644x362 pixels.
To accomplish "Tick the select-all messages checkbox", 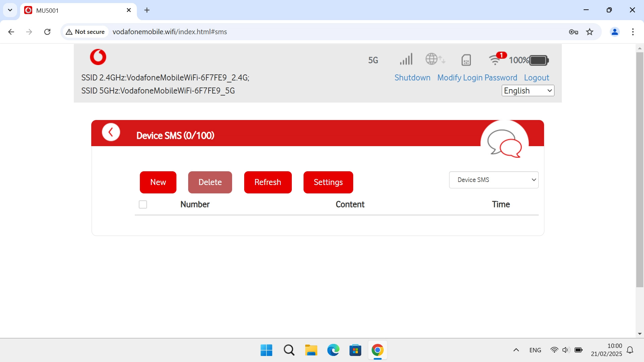I will pos(143,204).
